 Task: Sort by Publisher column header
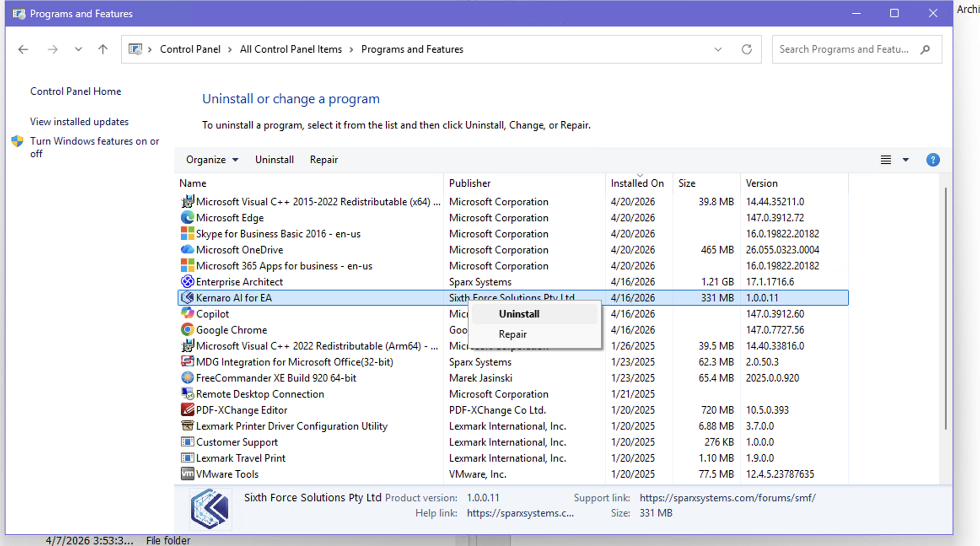point(525,183)
